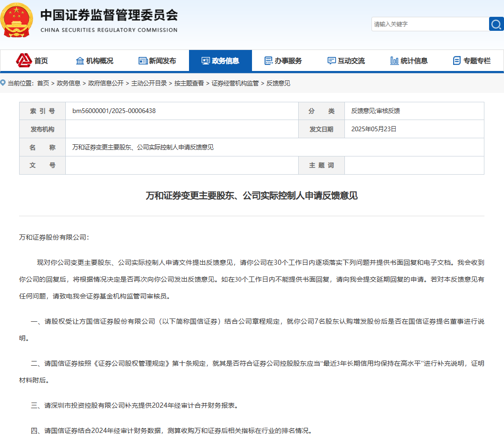Click the building icon beside 机构概况
Screen dimensions: 504x439
click(x=80, y=61)
